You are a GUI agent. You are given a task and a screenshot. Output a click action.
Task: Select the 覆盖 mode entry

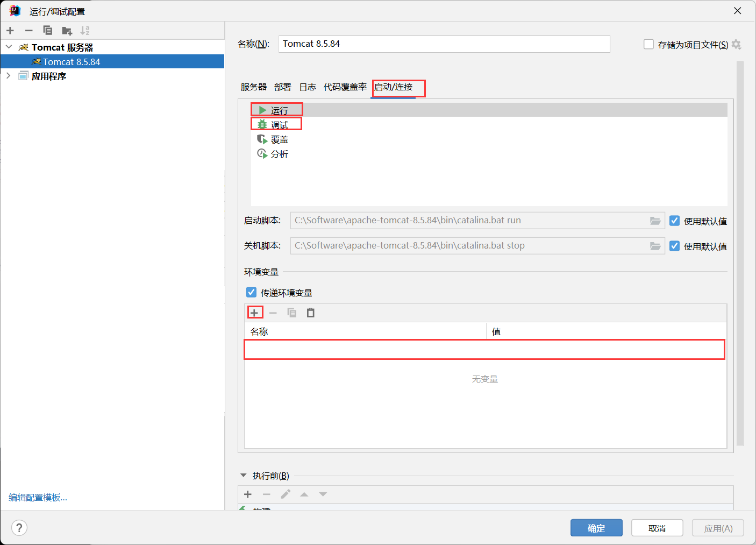pyautogui.click(x=489, y=139)
